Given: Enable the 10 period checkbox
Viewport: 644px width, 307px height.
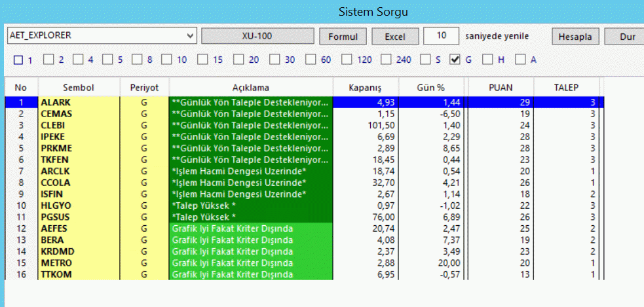Looking at the screenshot, I should point(166,60).
